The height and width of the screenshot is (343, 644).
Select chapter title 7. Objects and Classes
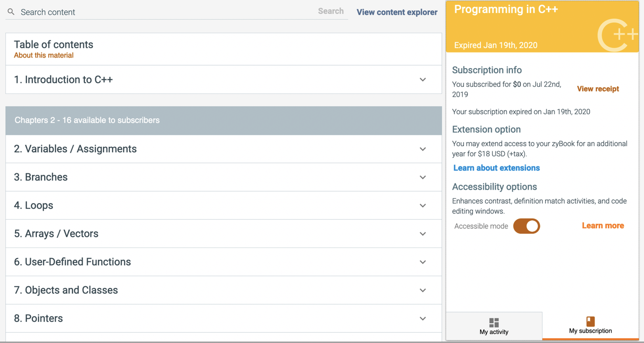tap(66, 290)
